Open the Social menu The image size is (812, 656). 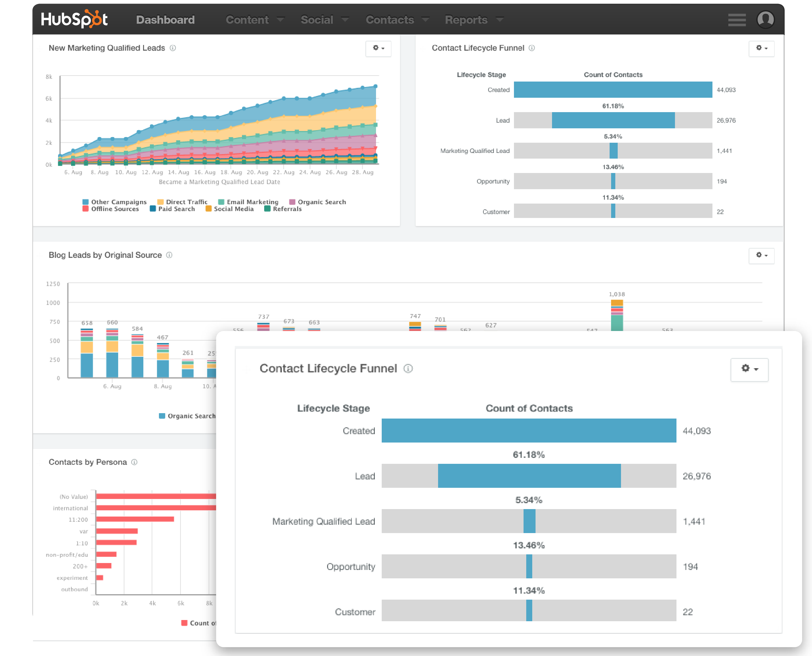point(317,20)
